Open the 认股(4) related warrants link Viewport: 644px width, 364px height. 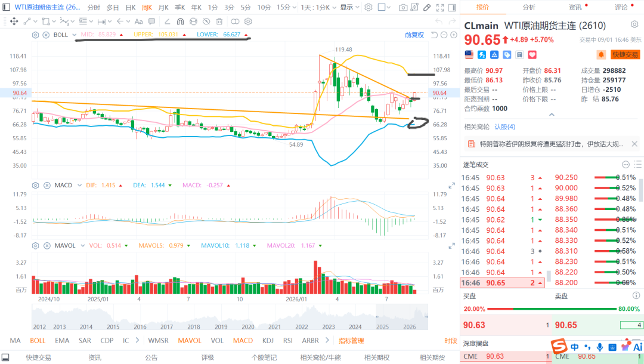[505, 127]
